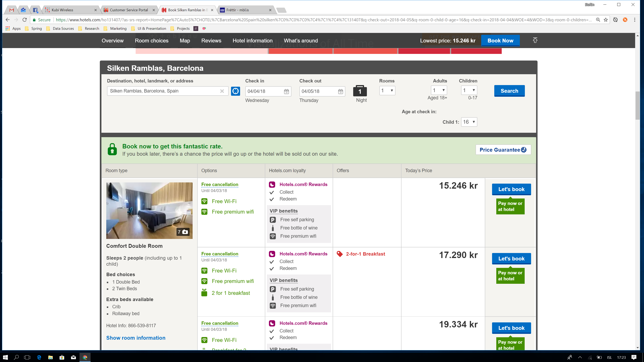Viewport: 644px width, 362px height.
Task: Open the Action Center notifications icon
Action: click(634, 357)
